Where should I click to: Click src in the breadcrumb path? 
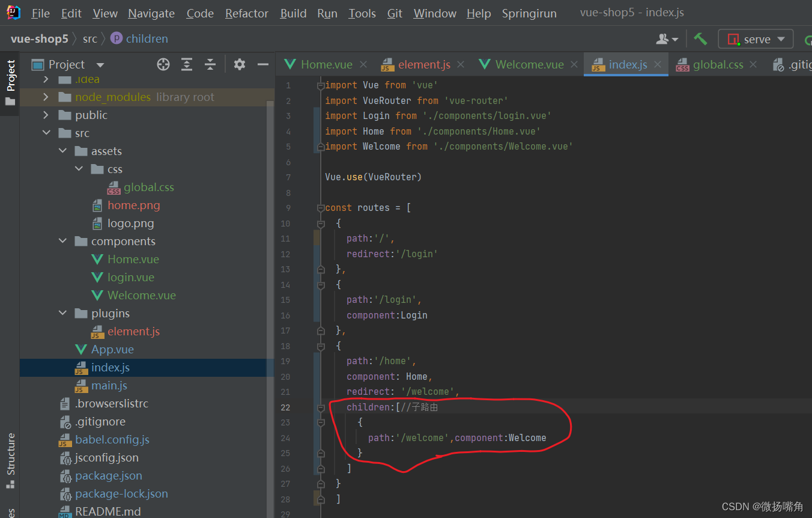coord(90,39)
